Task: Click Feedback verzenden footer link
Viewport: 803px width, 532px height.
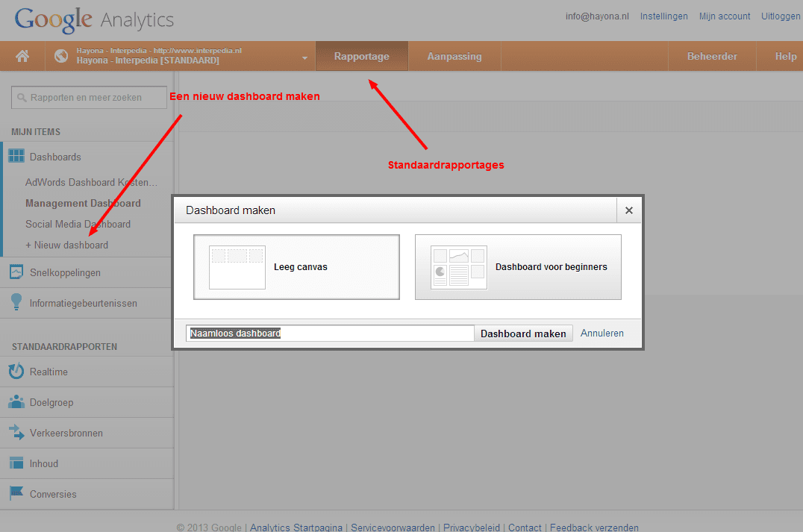Action: (x=594, y=527)
